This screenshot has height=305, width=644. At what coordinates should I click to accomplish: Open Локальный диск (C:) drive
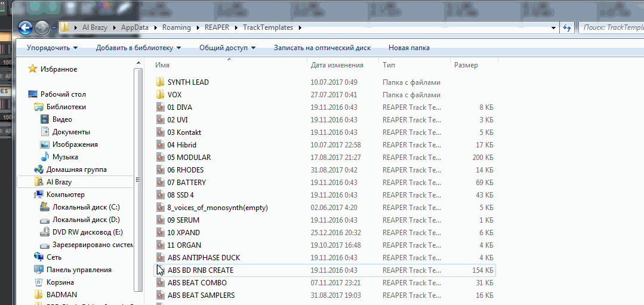[x=86, y=207]
